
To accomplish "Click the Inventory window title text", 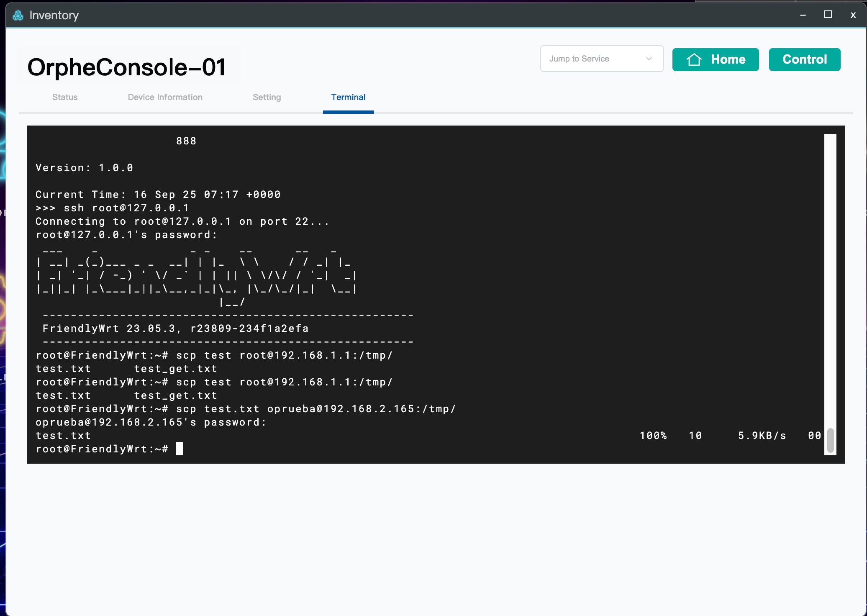I will coord(54,15).
